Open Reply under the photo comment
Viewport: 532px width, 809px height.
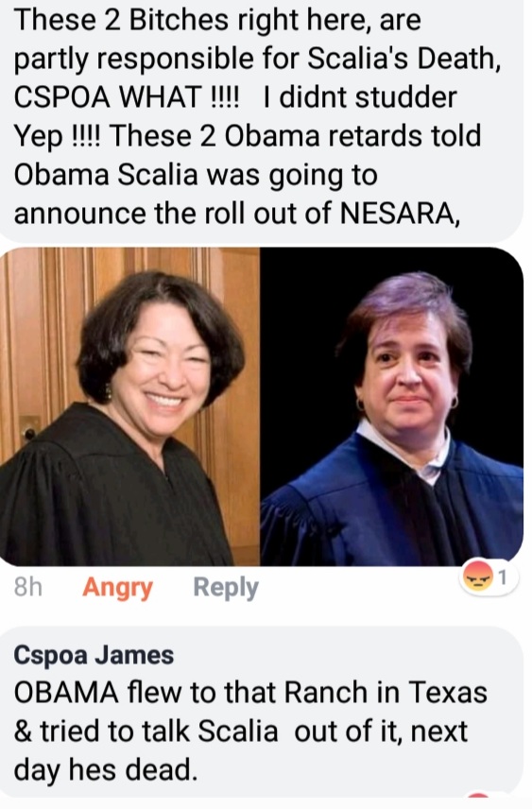226,588
